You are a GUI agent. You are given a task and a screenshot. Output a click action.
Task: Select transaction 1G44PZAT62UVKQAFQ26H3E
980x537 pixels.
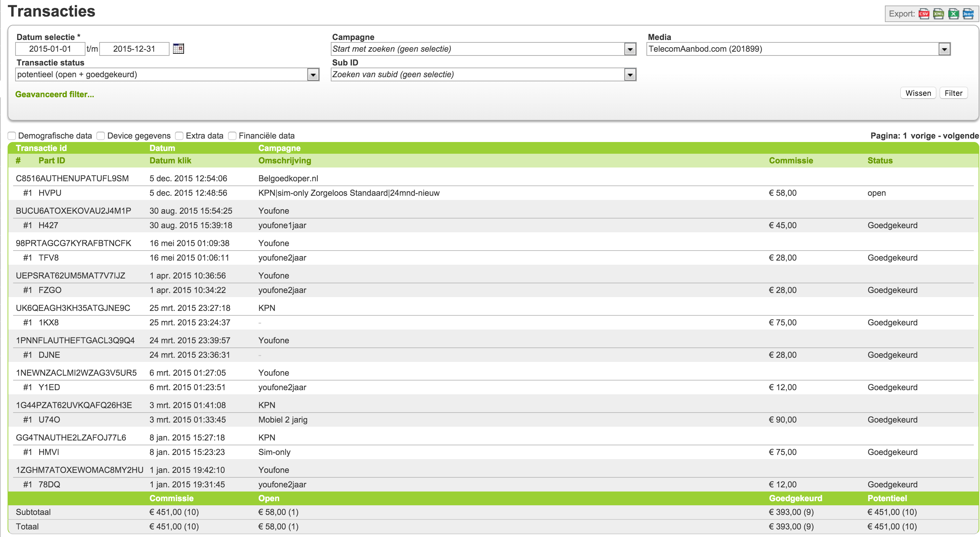click(x=74, y=405)
